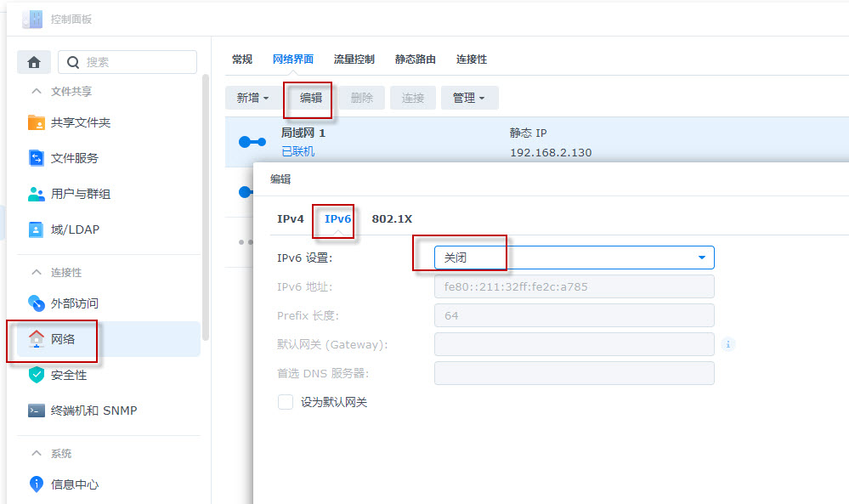Expand the 管理 dropdown button

(469, 98)
